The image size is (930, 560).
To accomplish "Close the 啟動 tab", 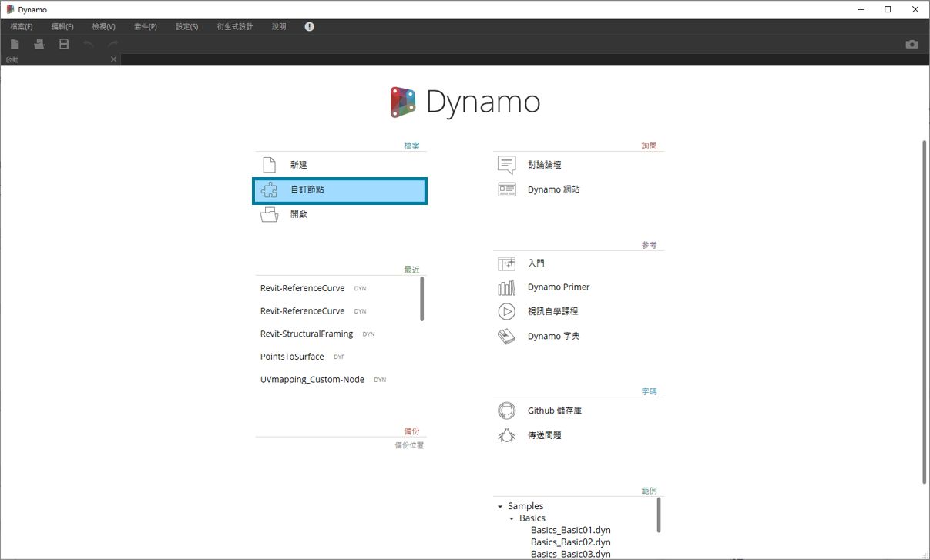I will pyautogui.click(x=114, y=59).
